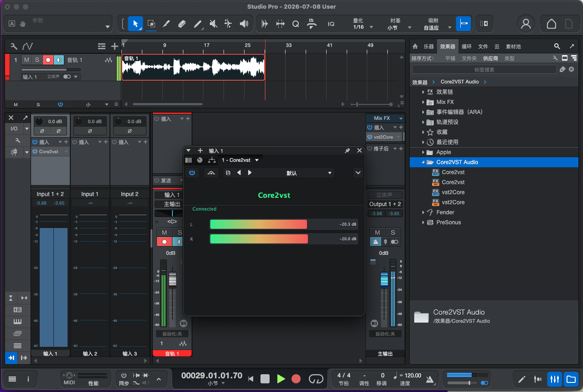This screenshot has width=583, height=392.
Task: Click the 标签搜索 tag search field
Action: [x=484, y=69]
